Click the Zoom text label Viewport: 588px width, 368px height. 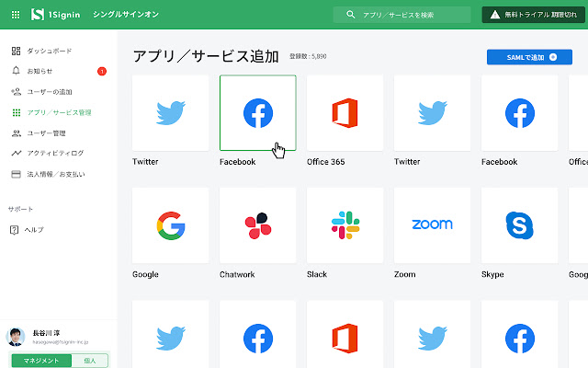404,274
